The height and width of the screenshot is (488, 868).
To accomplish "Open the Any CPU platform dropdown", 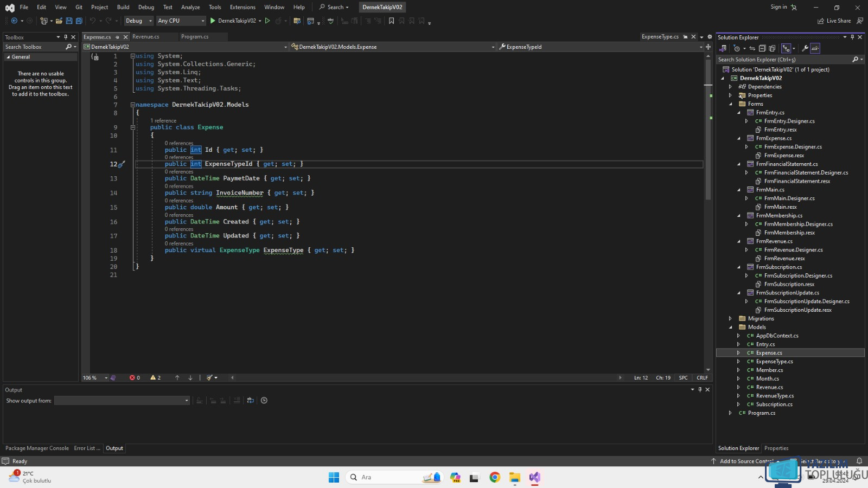I will click(181, 21).
